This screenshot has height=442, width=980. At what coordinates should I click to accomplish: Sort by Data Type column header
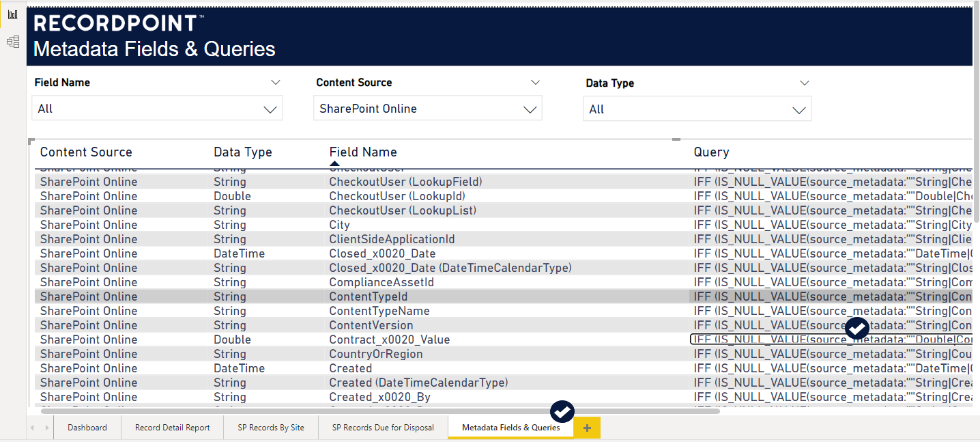[x=243, y=152]
